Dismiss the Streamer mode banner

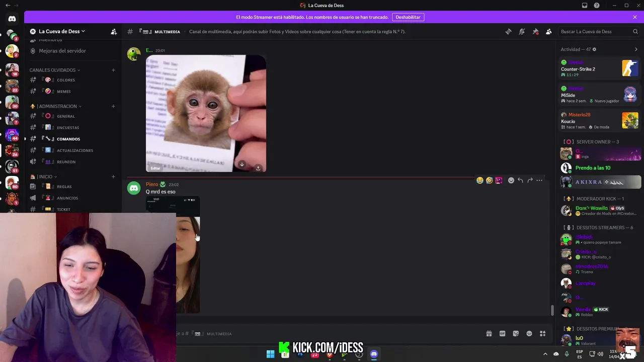point(635,17)
